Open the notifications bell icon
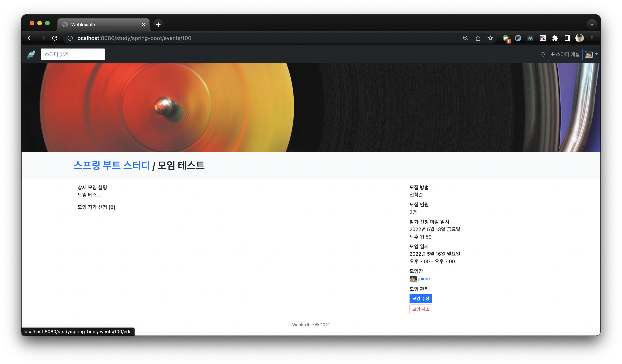This screenshot has height=364, width=622. coord(543,54)
